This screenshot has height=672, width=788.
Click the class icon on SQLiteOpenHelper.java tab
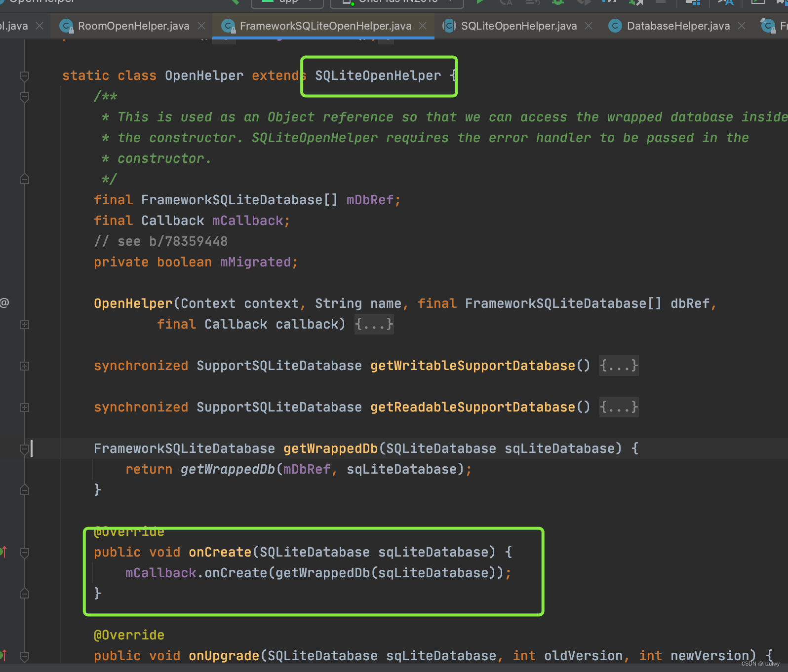coord(449,26)
